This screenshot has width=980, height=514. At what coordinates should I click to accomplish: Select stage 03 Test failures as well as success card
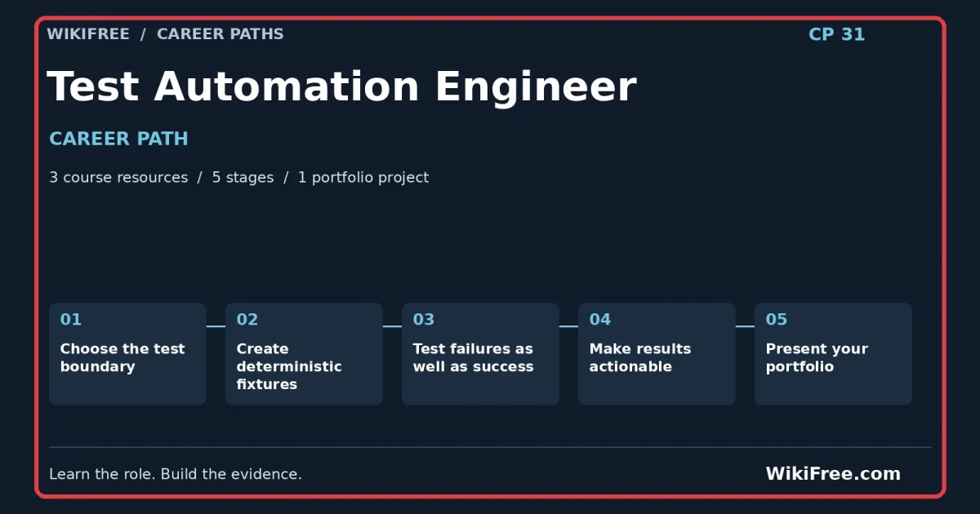point(480,354)
